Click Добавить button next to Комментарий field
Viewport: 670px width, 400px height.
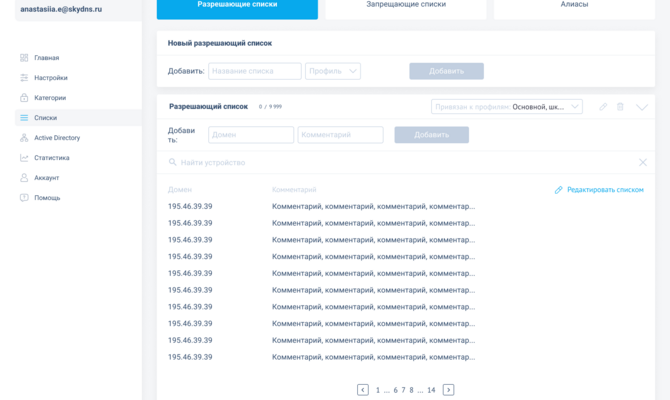pos(432,135)
